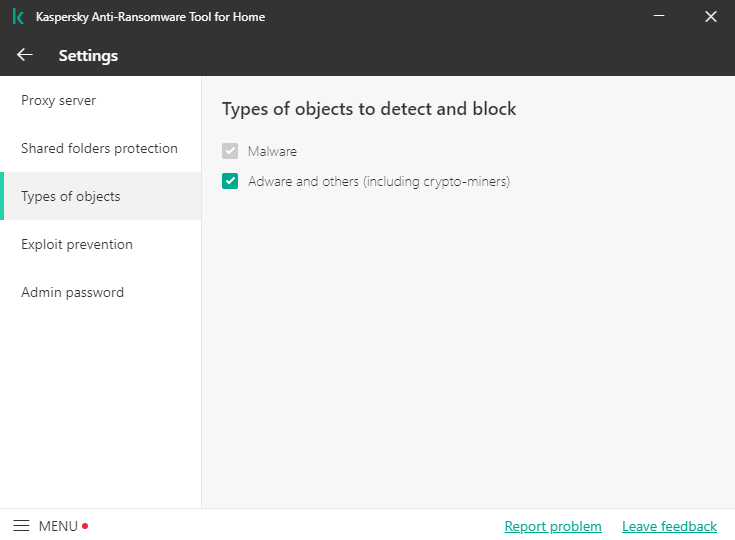The width and height of the screenshot is (735, 540).
Task: Click the Leave feedback link
Action: click(x=669, y=526)
